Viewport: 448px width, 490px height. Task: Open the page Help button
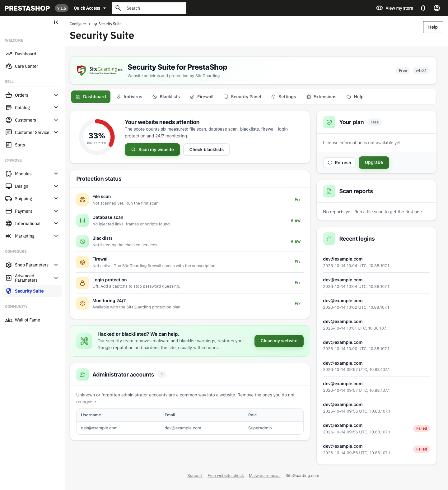[x=433, y=27]
